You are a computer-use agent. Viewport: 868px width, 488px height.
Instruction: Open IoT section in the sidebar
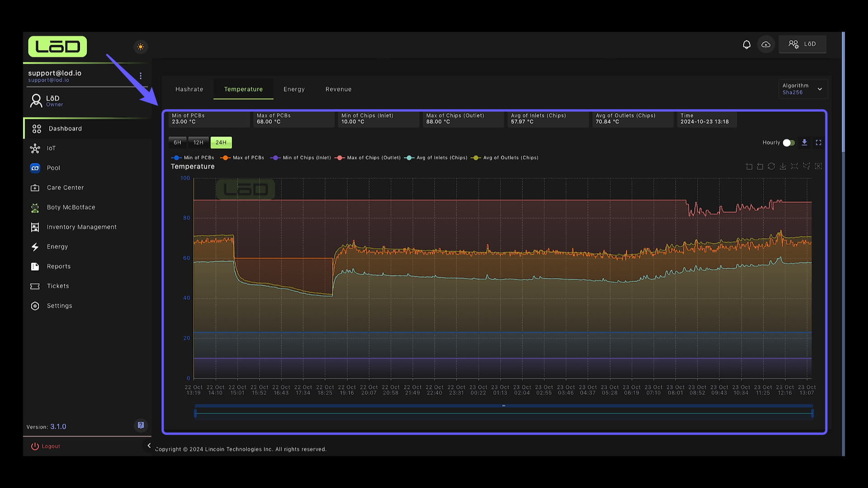pos(87,148)
